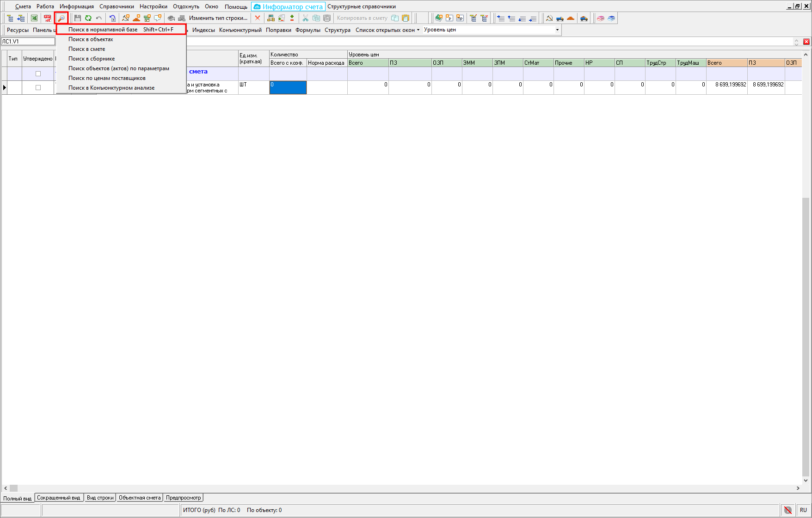Toggle the Утверждено checkbox in the смета row
The width and height of the screenshot is (812, 518).
[x=38, y=73]
